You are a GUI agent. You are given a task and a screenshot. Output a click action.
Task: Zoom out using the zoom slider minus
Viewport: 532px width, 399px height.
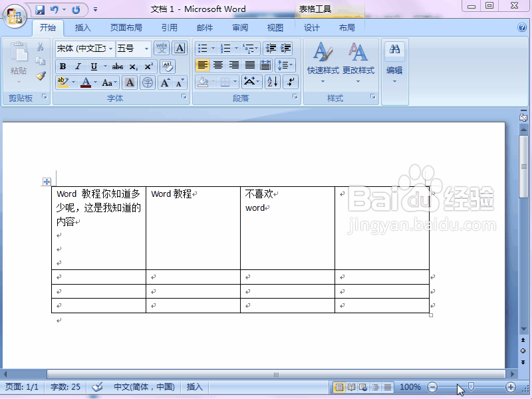432,387
